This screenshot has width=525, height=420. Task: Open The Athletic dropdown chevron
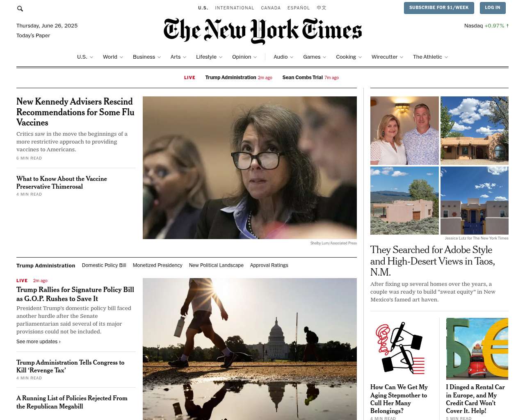tap(446, 57)
